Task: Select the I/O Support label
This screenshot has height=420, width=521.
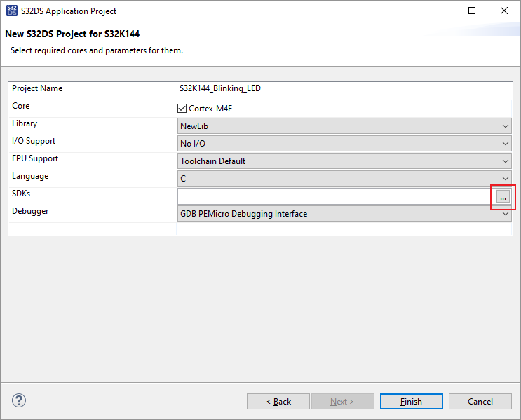Action: tap(34, 141)
